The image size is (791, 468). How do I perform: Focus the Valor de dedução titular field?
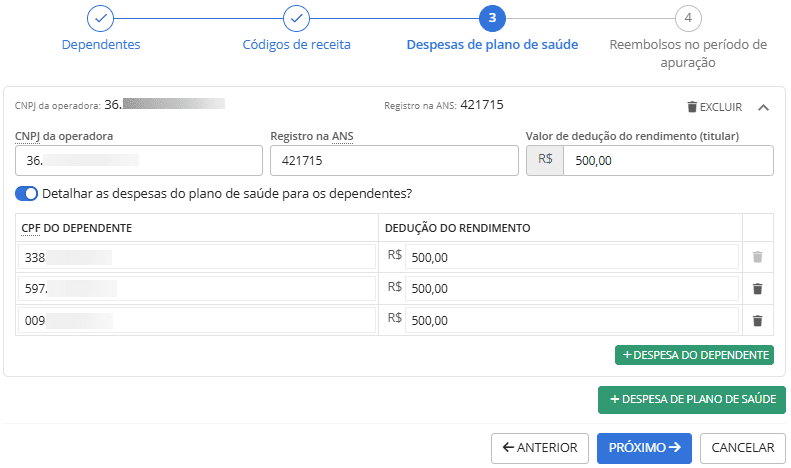[x=668, y=160]
